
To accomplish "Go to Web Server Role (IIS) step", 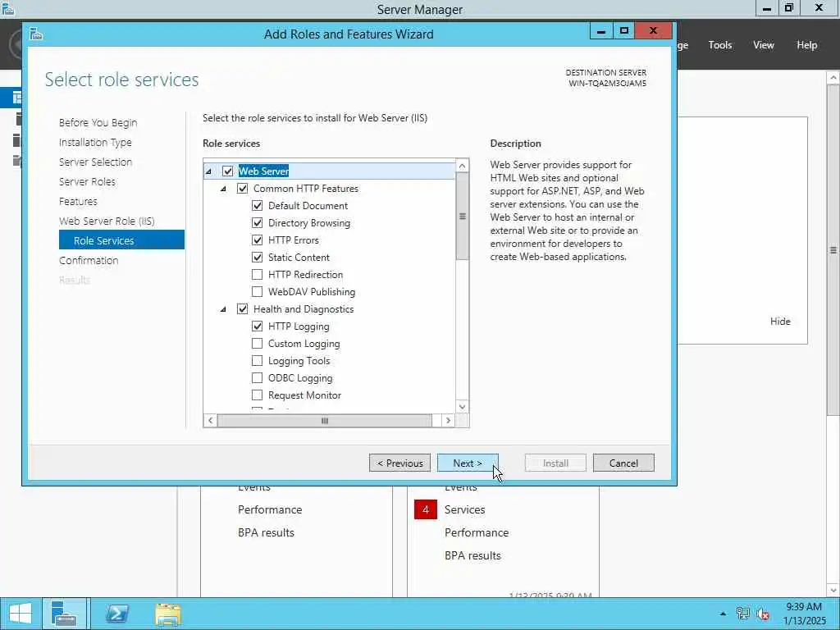I will click(x=107, y=221).
